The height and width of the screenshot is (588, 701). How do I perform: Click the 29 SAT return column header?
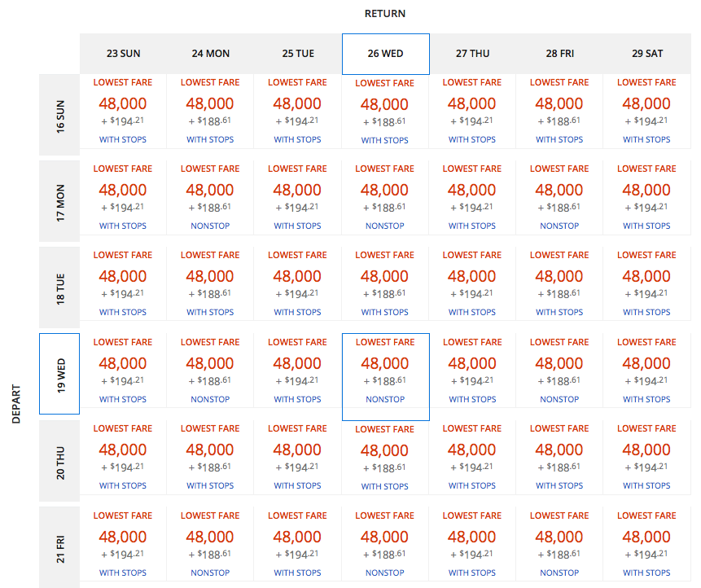(647, 54)
